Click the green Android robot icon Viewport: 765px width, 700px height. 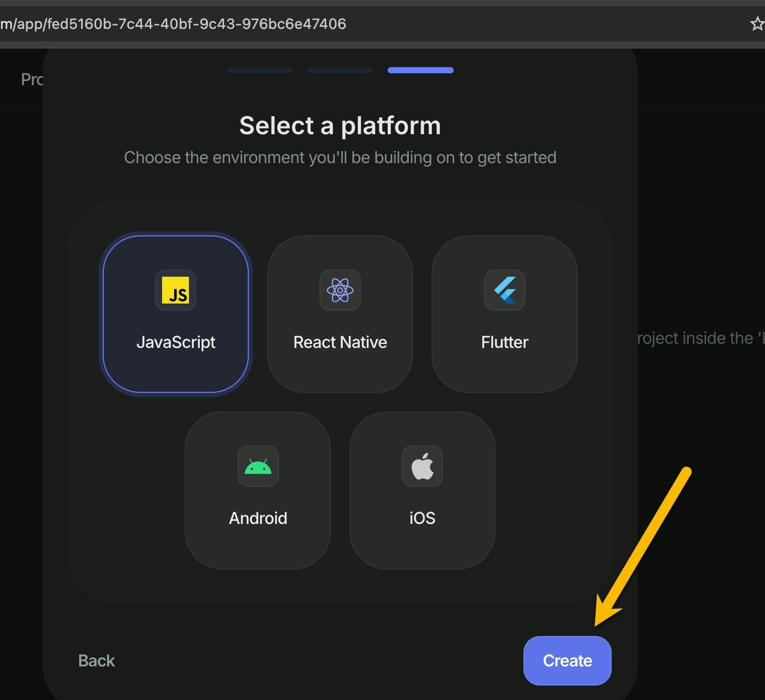pyautogui.click(x=258, y=466)
